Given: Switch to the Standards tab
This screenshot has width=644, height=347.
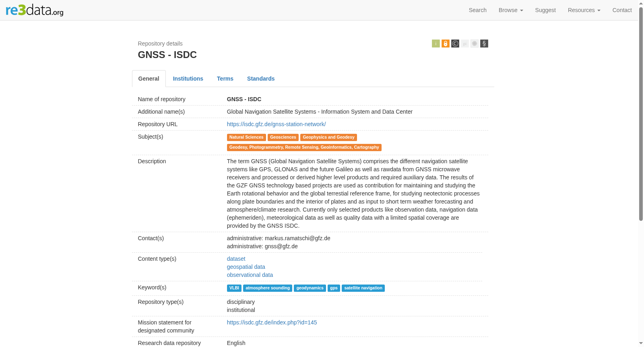Looking at the screenshot, I should (261, 79).
